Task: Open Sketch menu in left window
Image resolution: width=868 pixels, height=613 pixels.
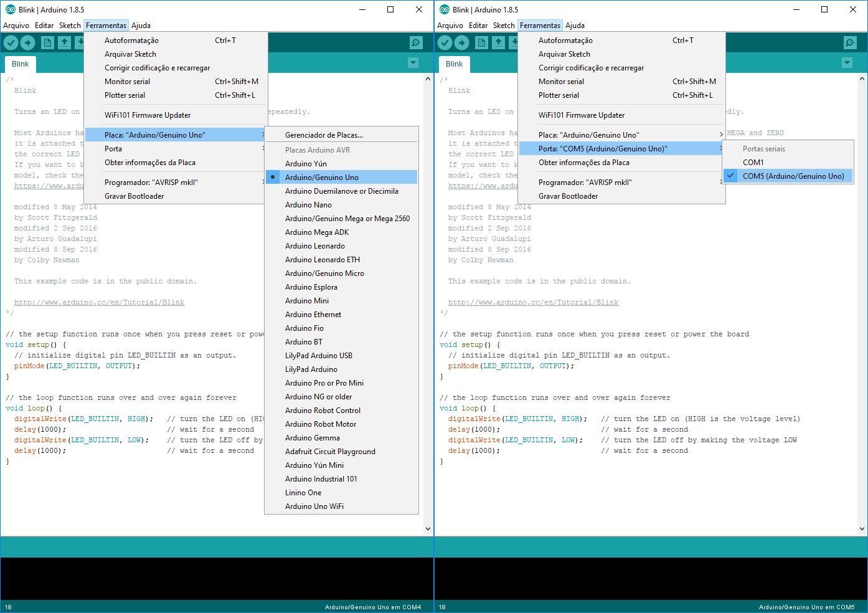Action: (x=70, y=26)
